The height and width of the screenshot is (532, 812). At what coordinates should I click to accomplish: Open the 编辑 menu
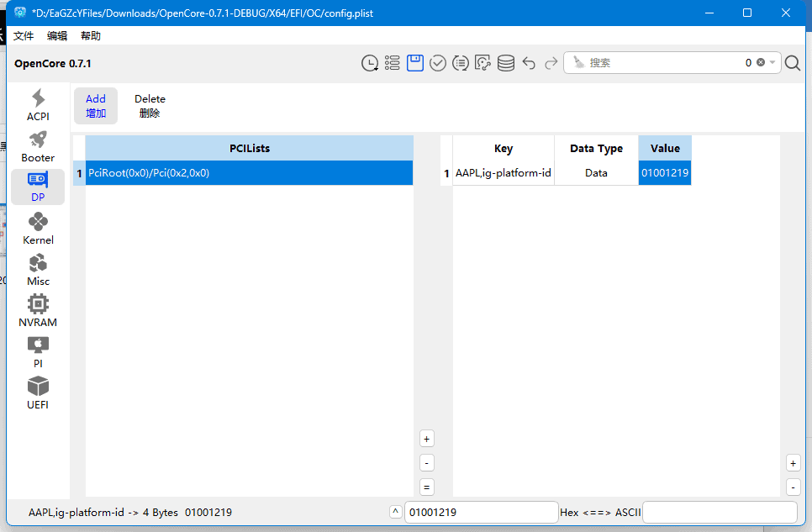click(57, 36)
